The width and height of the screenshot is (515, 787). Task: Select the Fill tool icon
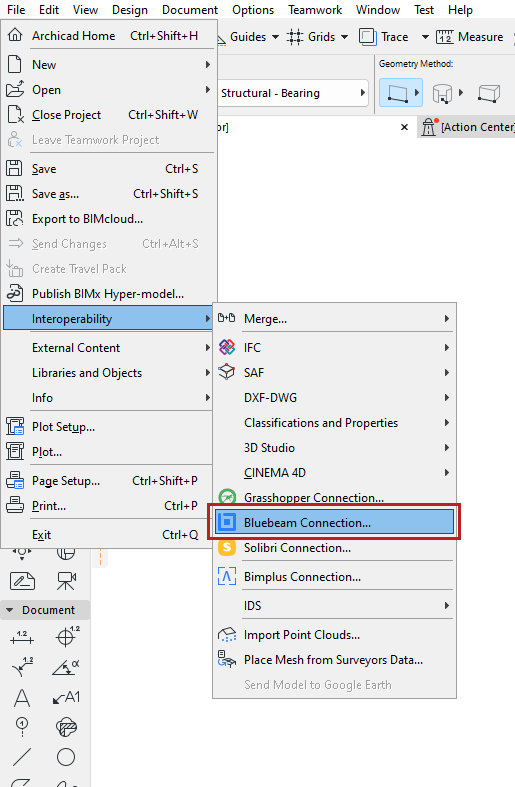(x=66, y=727)
